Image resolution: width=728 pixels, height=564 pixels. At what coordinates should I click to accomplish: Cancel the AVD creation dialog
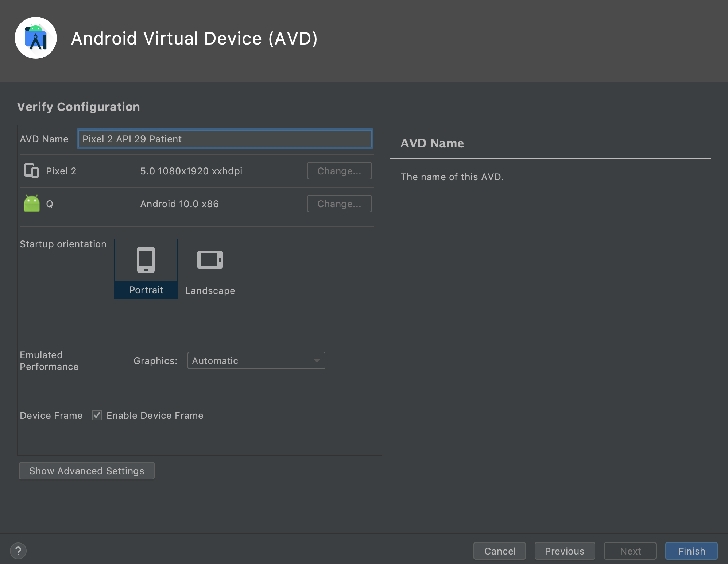(500, 551)
